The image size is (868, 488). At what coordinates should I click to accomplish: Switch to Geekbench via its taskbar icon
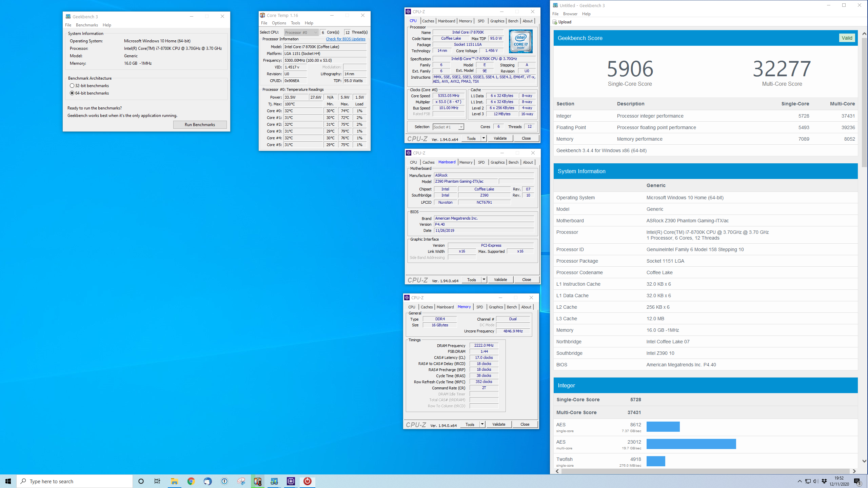(274, 481)
